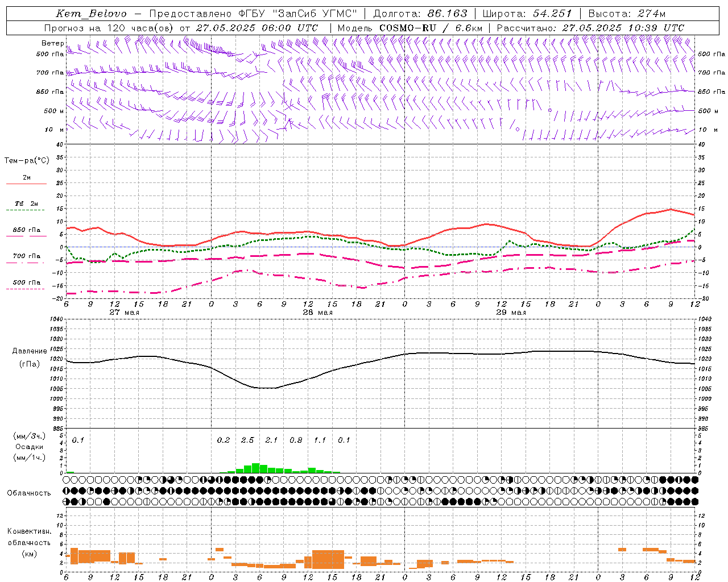Click the 1.1 three-hour precipitation value
The height and width of the screenshot is (582, 728).
[x=320, y=440]
